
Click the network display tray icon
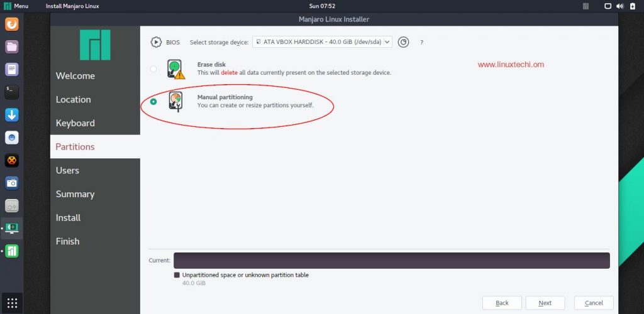608,6
